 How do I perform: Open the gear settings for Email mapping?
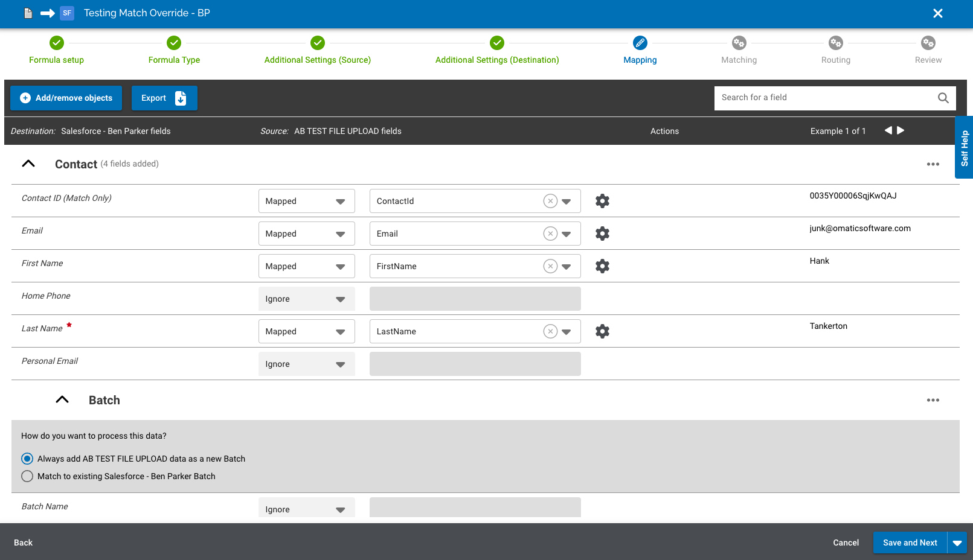pyautogui.click(x=602, y=233)
